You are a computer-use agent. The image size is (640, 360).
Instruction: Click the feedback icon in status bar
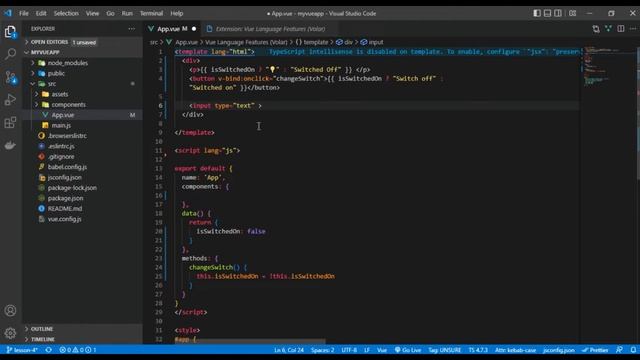pos(619,350)
